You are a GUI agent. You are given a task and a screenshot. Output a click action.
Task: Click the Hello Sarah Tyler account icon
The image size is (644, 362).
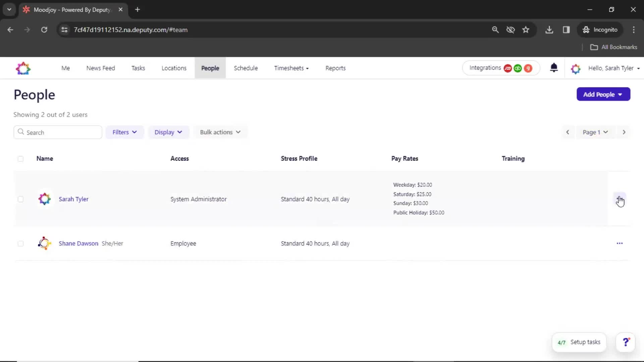coord(575,68)
